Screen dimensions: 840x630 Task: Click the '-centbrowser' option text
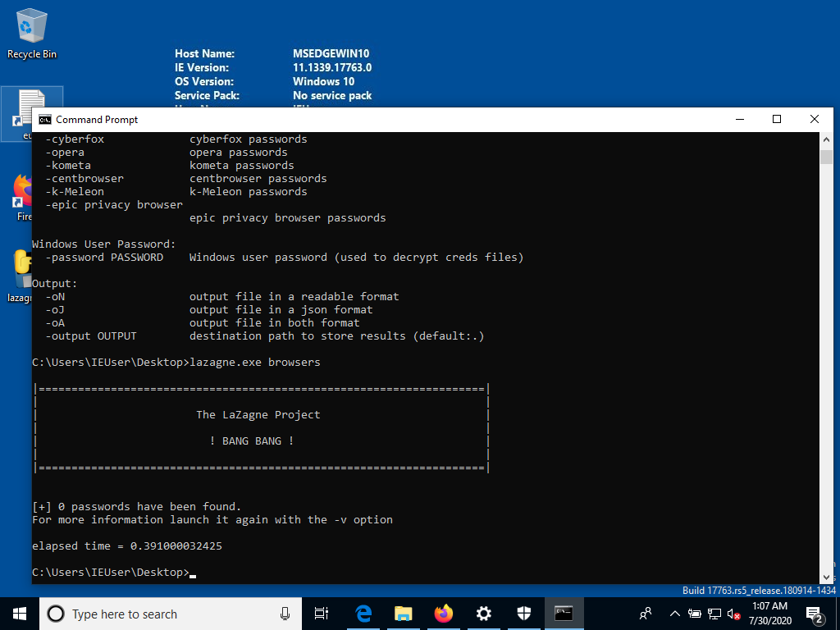[84, 178]
